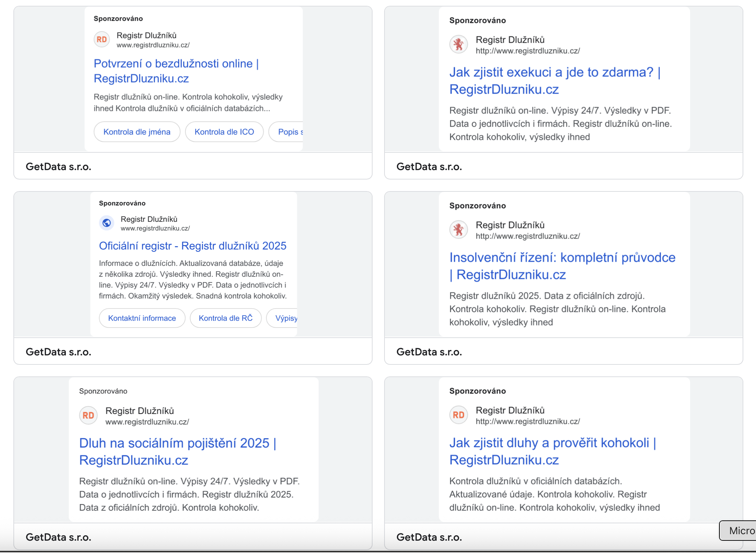The image size is (756, 553).
Task: Click the 'Kontrola dle RČ' sitelink chip
Action: pos(226,318)
